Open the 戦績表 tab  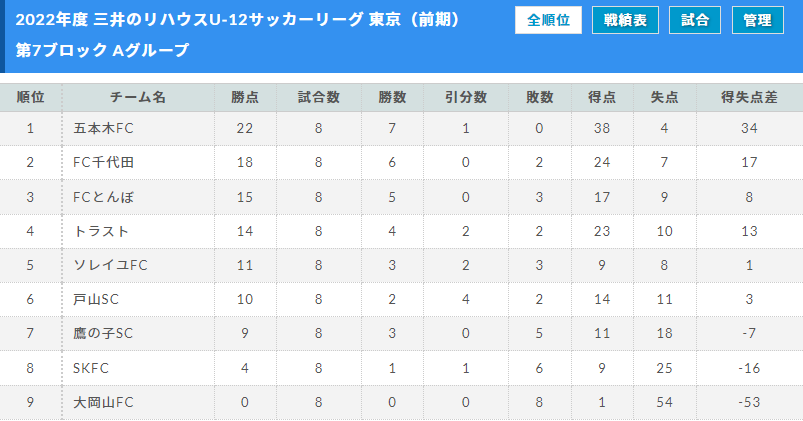pyautogui.click(x=625, y=20)
